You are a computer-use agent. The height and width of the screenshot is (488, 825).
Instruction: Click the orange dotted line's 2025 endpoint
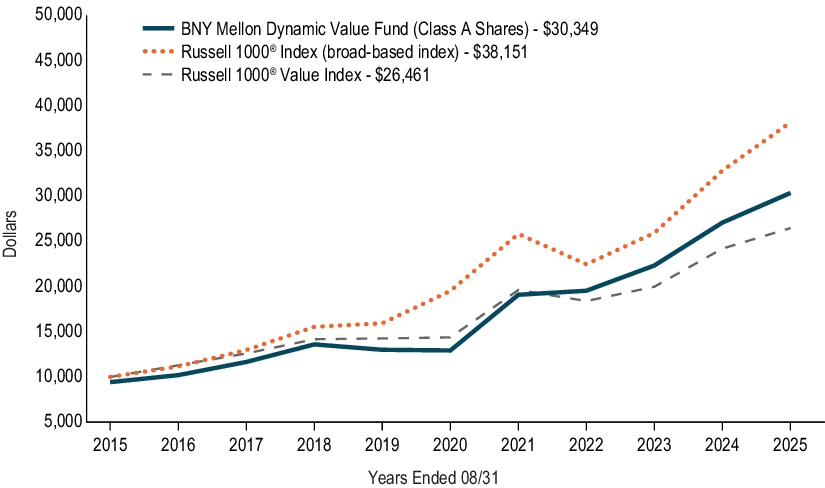click(x=790, y=123)
